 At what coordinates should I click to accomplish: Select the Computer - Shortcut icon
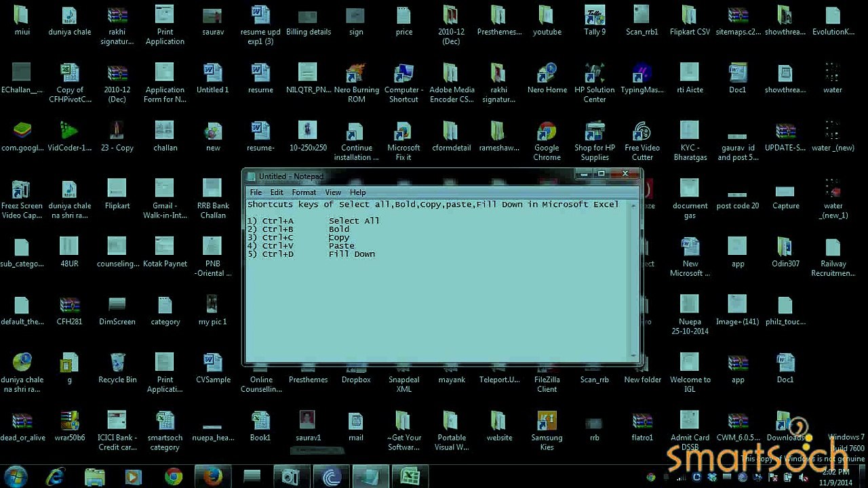point(403,83)
